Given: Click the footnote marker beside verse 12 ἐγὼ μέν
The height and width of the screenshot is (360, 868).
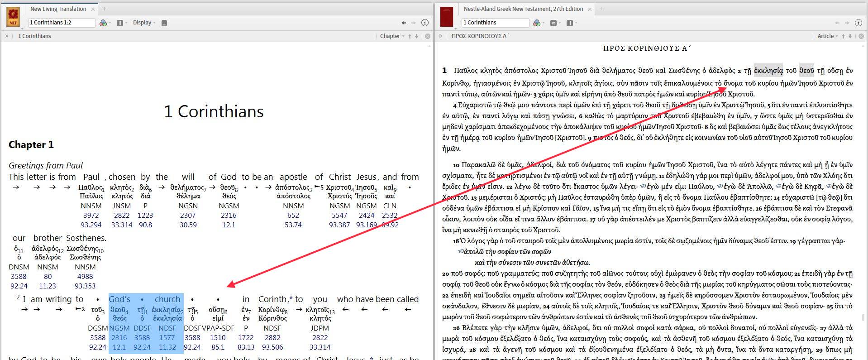Looking at the screenshot, I should pos(643,186).
